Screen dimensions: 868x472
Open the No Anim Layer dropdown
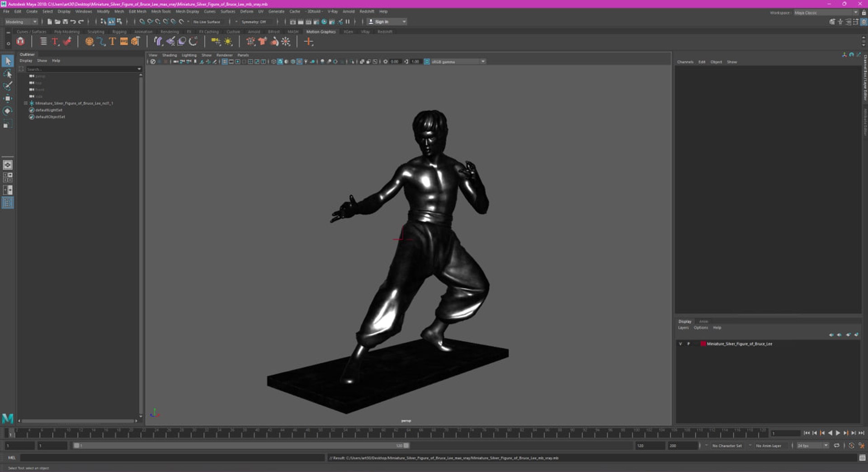[x=769, y=446]
